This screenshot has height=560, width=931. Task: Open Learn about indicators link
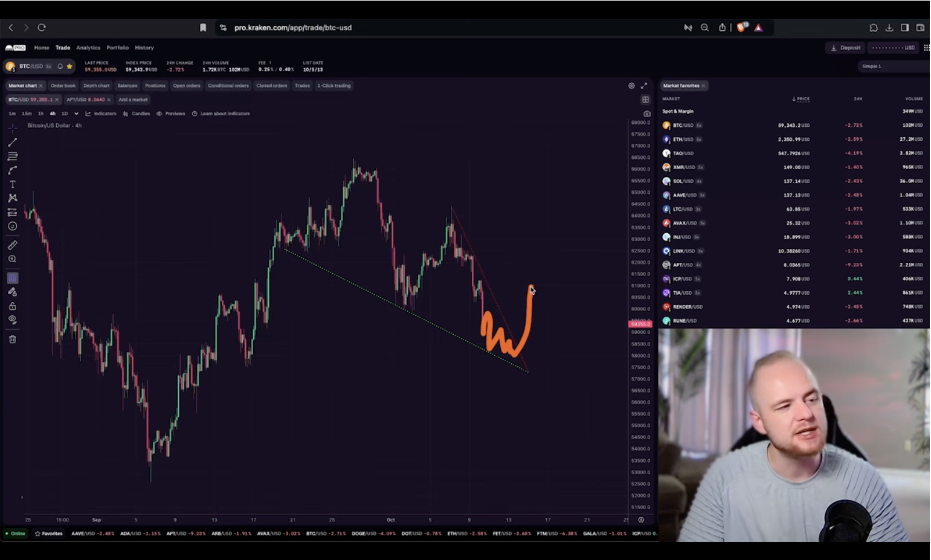221,114
